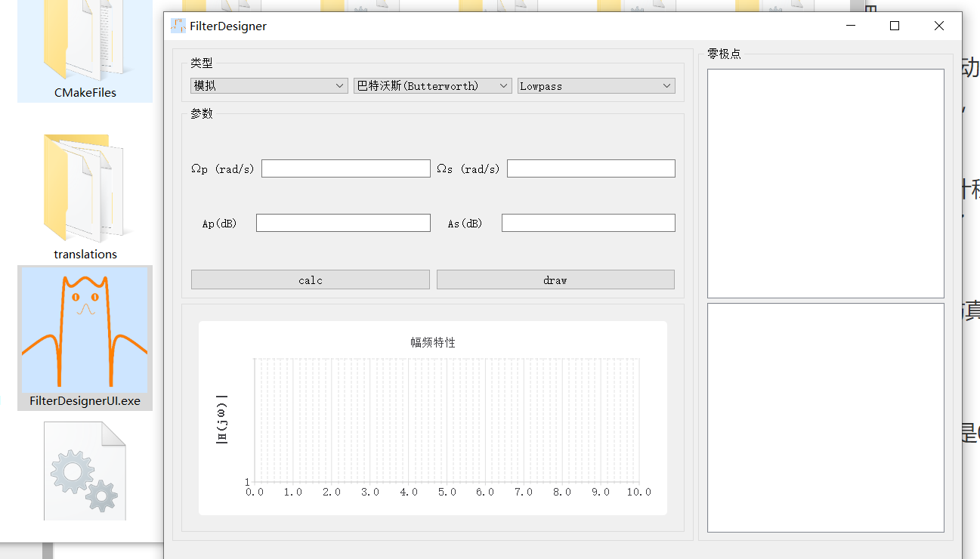Open the Lowpass type dropdown
Viewport: 980px width, 559px height.
point(596,86)
